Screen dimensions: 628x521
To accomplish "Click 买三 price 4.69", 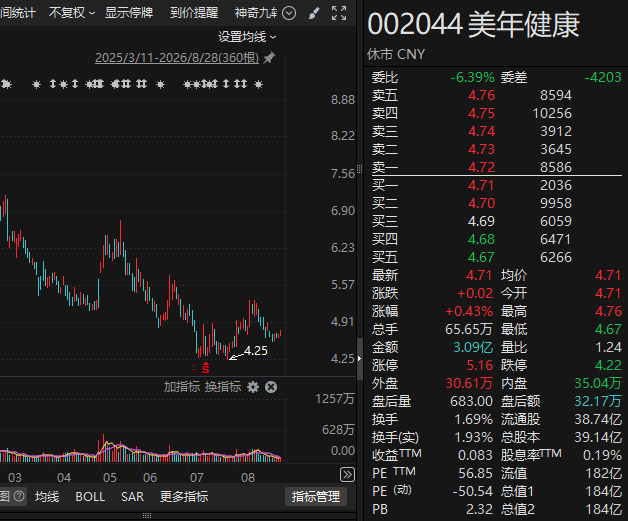I will coord(481,221).
